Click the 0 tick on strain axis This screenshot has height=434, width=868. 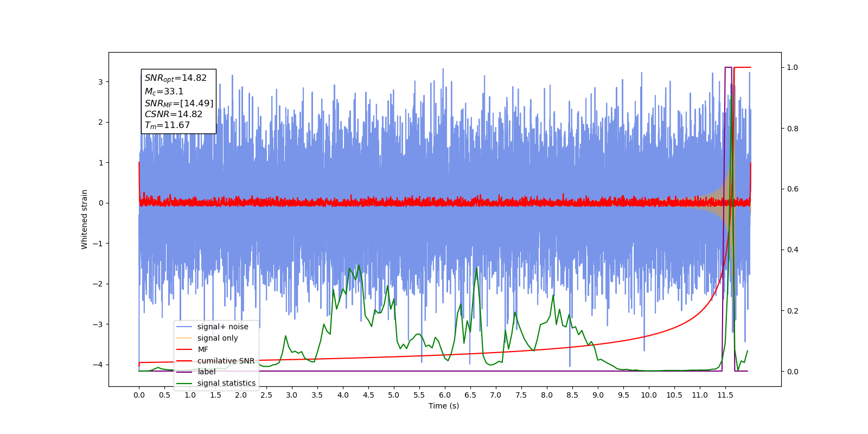pyautogui.click(x=100, y=203)
